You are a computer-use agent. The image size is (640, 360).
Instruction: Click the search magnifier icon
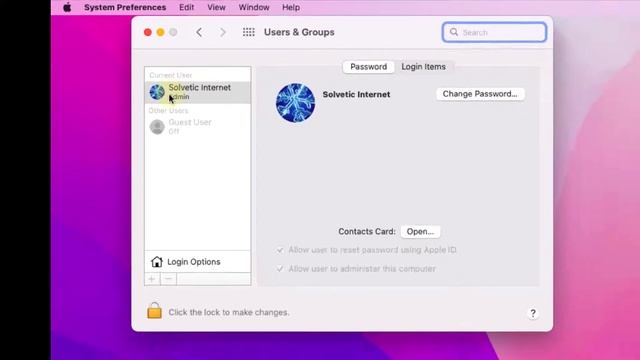(454, 32)
